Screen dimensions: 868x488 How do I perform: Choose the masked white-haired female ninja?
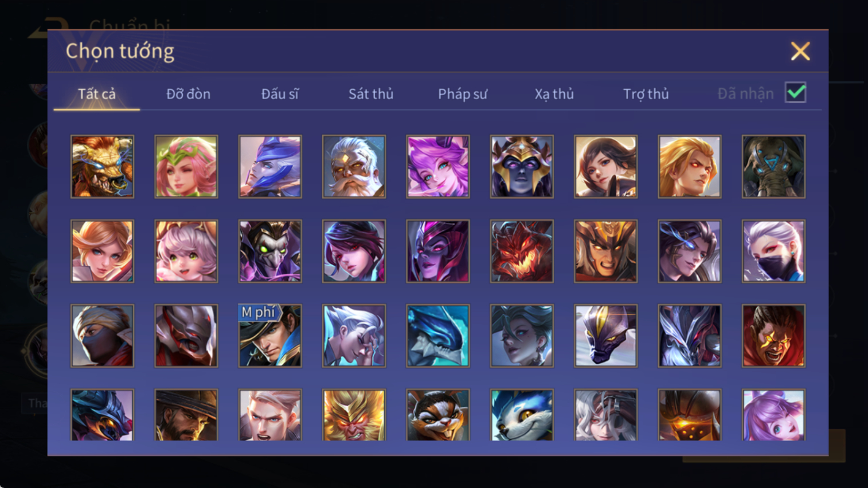[773, 251]
